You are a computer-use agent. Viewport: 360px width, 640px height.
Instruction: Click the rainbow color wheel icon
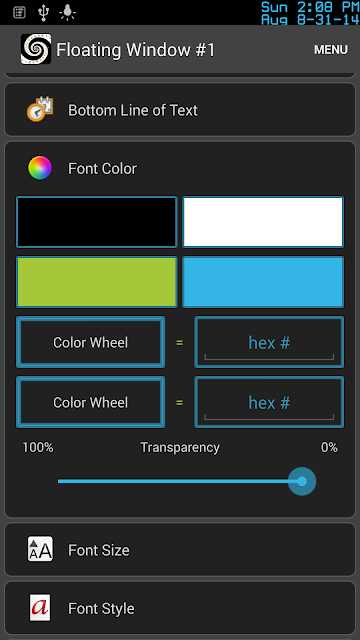40,168
